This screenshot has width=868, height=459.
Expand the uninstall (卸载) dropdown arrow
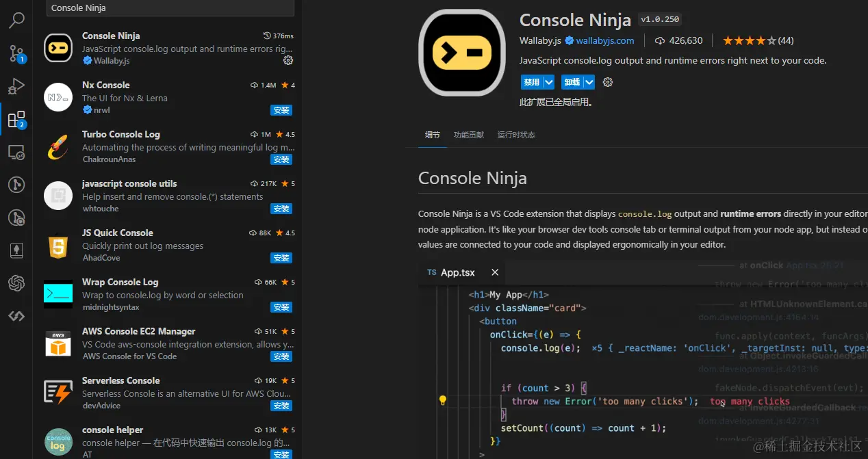pos(589,82)
